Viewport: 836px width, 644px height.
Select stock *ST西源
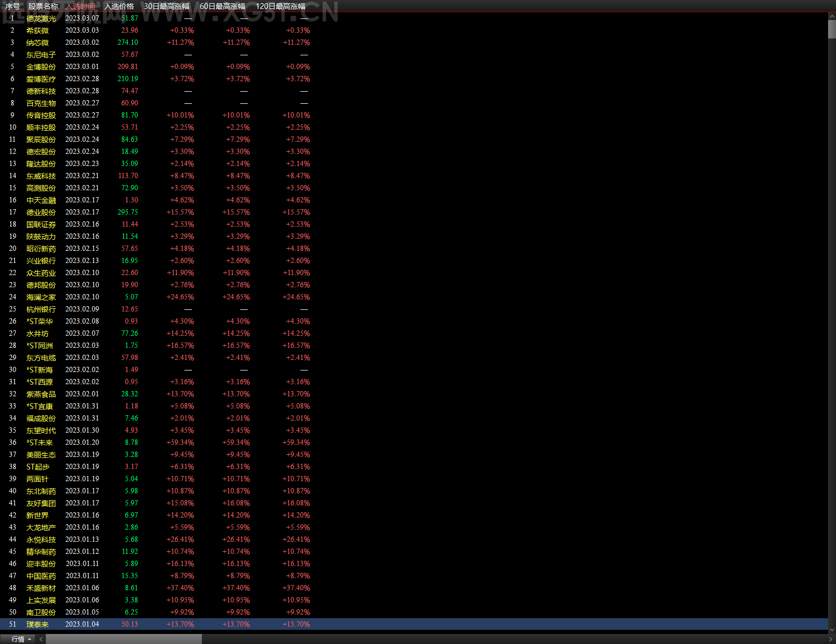coord(40,382)
